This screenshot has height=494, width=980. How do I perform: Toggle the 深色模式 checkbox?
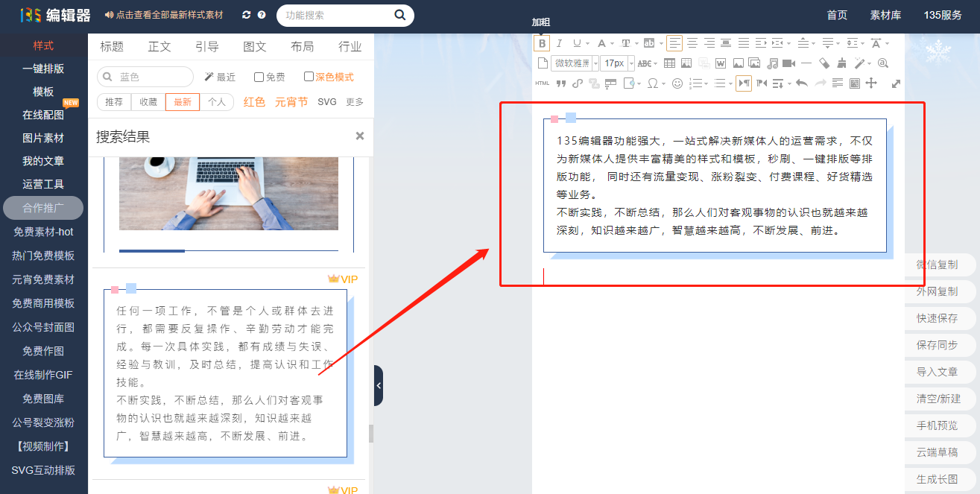pyautogui.click(x=309, y=77)
